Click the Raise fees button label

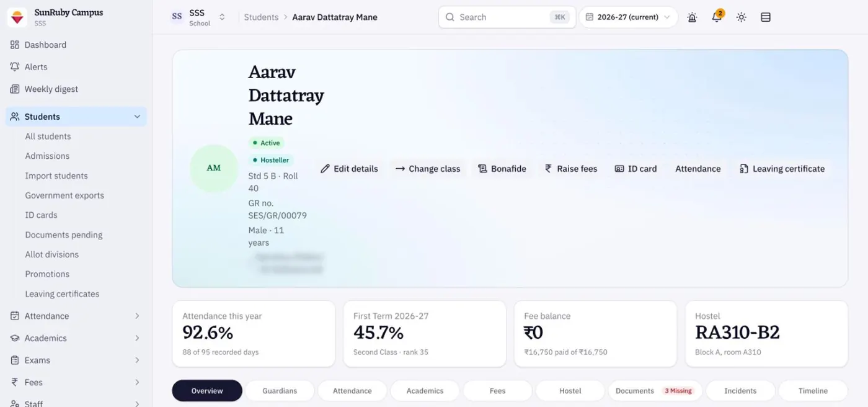pyautogui.click(x=577, y=169)
